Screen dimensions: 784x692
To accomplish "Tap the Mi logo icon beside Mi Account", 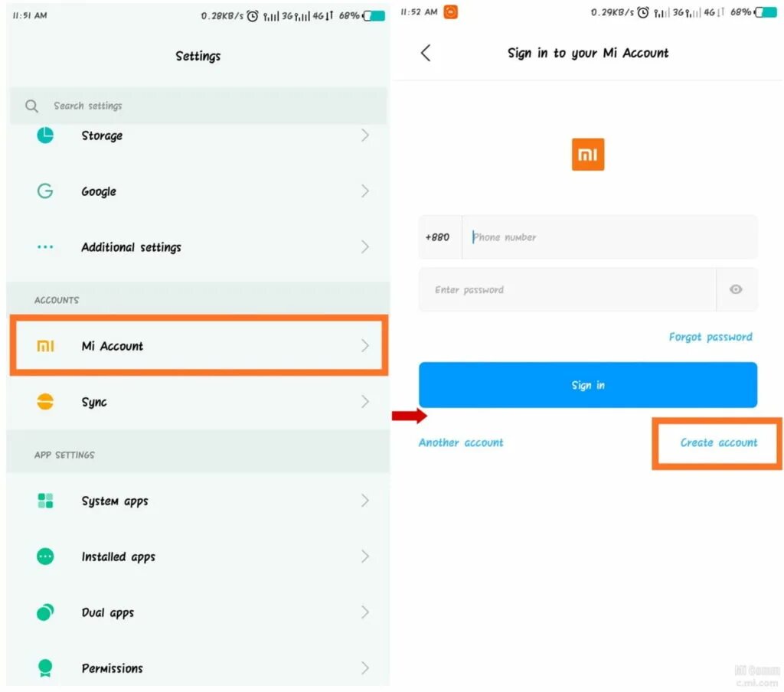I will (x=45, y=346).
